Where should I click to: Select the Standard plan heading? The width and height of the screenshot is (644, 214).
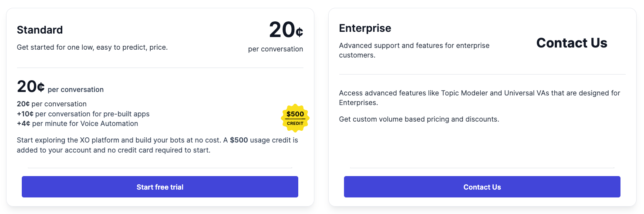pos(40,30)
